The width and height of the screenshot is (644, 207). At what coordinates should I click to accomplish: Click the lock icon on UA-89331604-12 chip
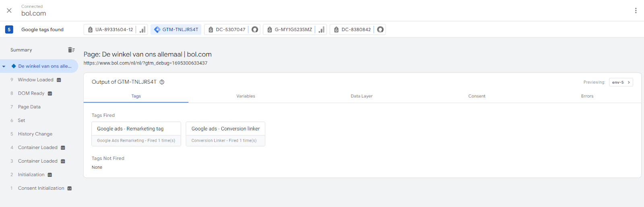click(x=90, y=29)
